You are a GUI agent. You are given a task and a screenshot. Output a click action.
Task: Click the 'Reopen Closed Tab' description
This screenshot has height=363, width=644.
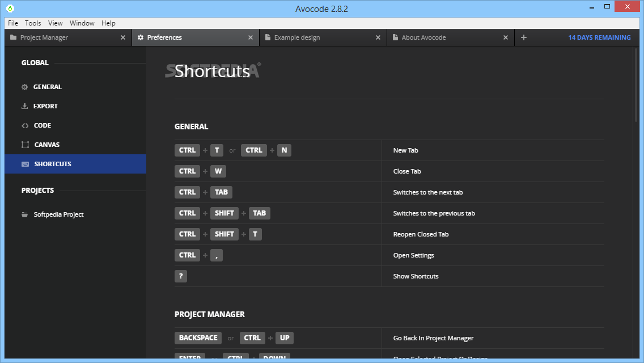pos(421,234)
